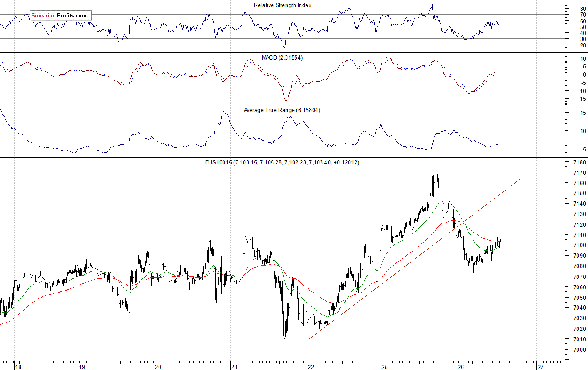Click the MACD -15 axis label
The height and width of the screenshot is (370, 588).
tap(582, 99)
